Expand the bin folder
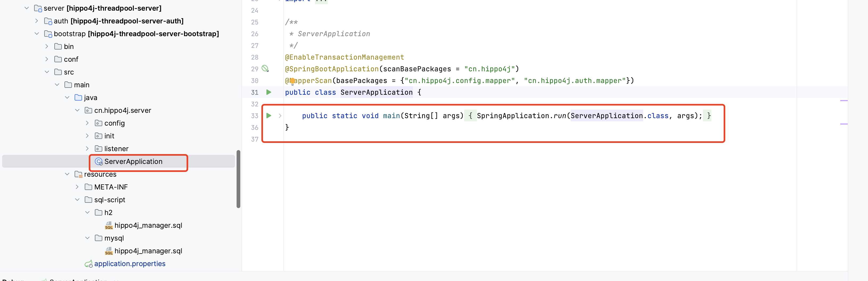 pos(47,46)
